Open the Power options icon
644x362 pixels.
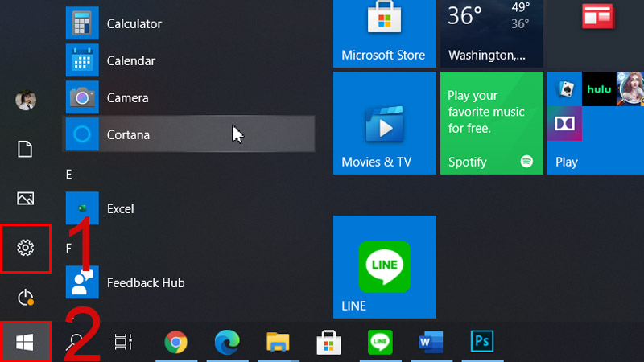pos(26,298)
